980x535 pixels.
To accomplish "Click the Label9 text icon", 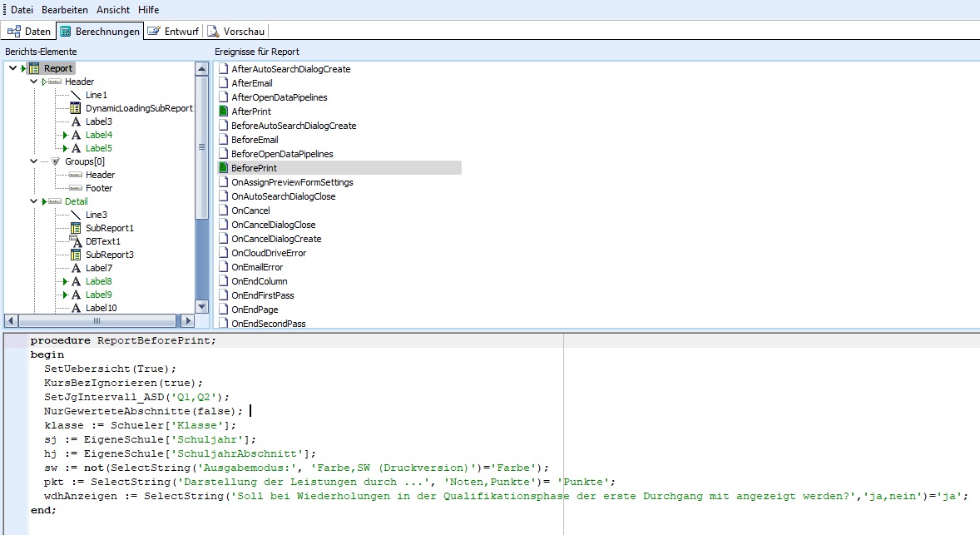I will click(x=76, y=295).
